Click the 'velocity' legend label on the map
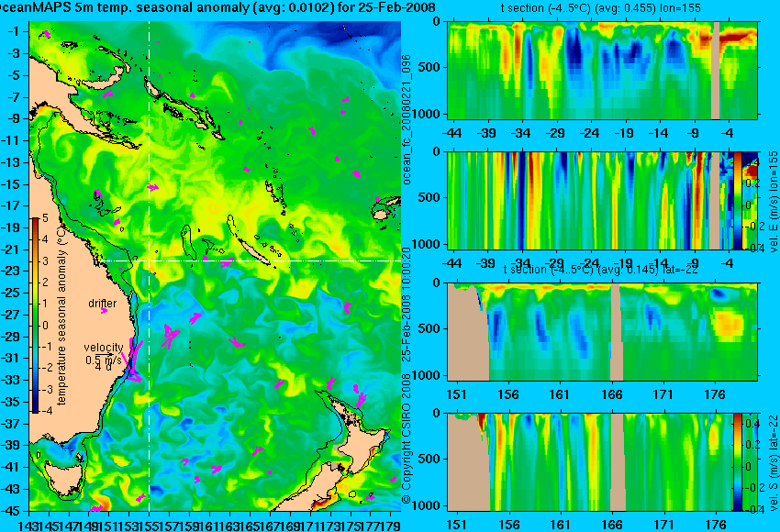Image resolution: width=780 pixels, height=532 pixels. pos(104,348)
